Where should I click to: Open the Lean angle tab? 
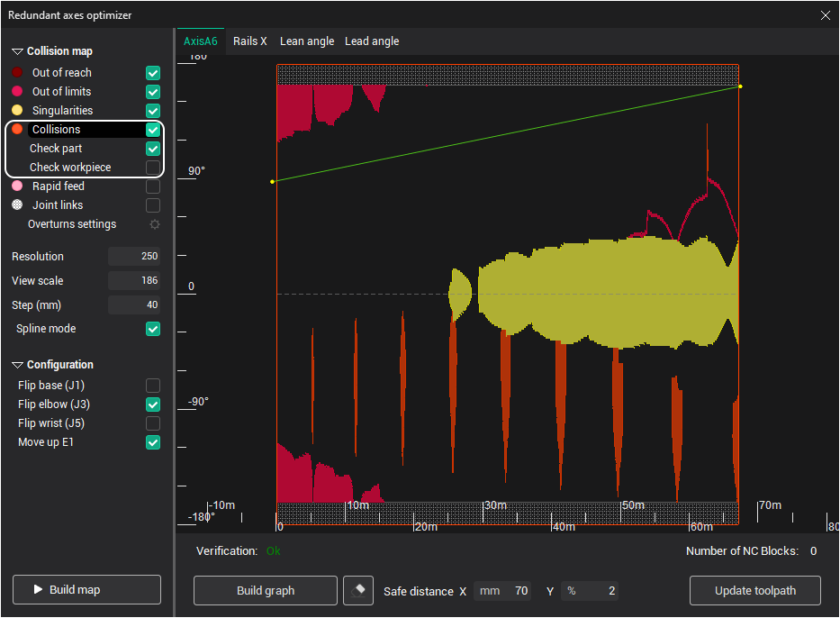point(307,41)
